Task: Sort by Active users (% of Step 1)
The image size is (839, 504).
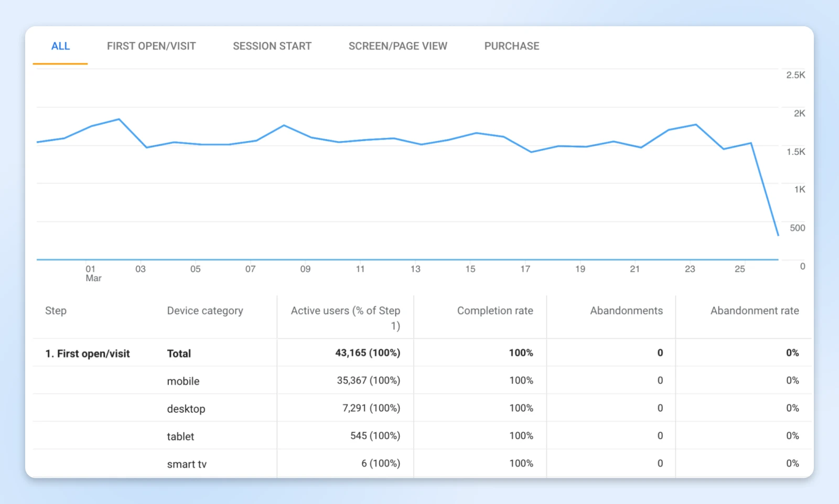Action: pos(345,317)
